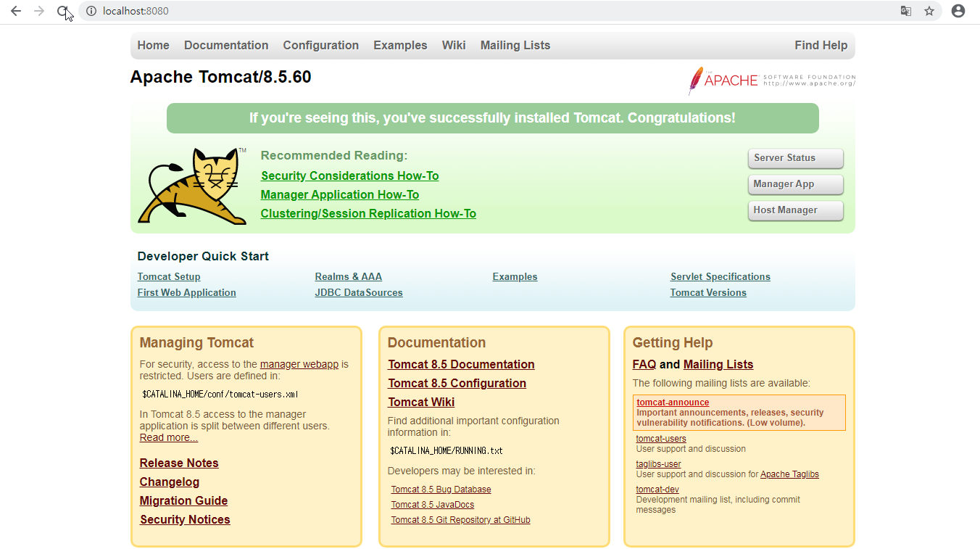Open the taglibs-user mailing list link
Screen dimensions: 980x549
coord(659,464)
